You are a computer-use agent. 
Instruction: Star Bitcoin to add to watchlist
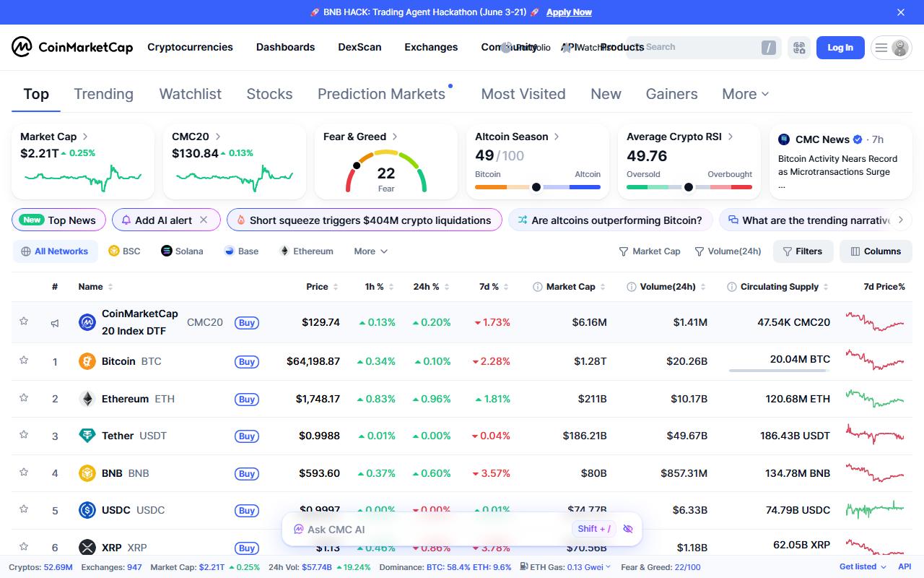point(24,360)
